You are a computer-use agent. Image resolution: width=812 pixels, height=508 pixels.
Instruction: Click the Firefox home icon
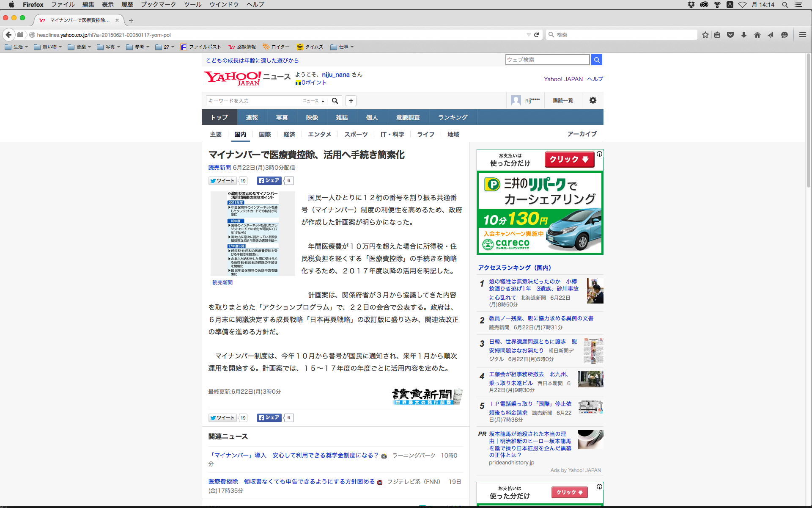click(757, 35)
